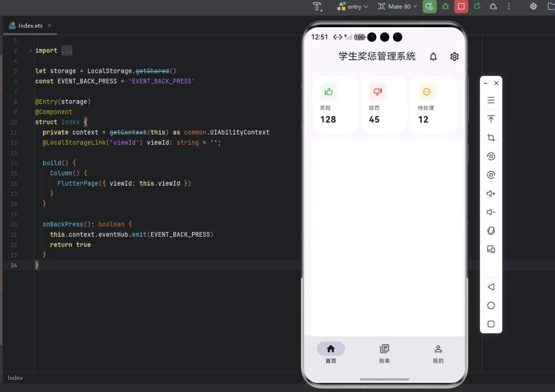Click the orange pending dots icon
Screen dimensions: 555x392
coord(426,92)
